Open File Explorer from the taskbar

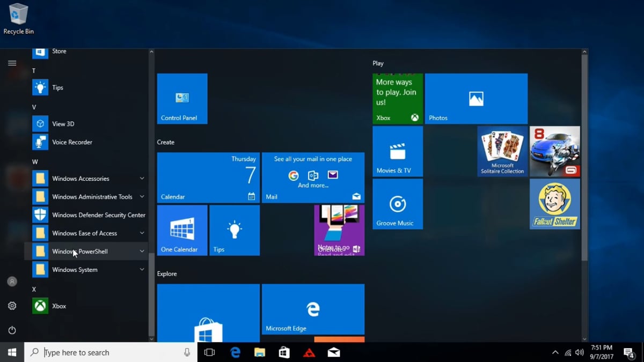(x=260, y=352)
